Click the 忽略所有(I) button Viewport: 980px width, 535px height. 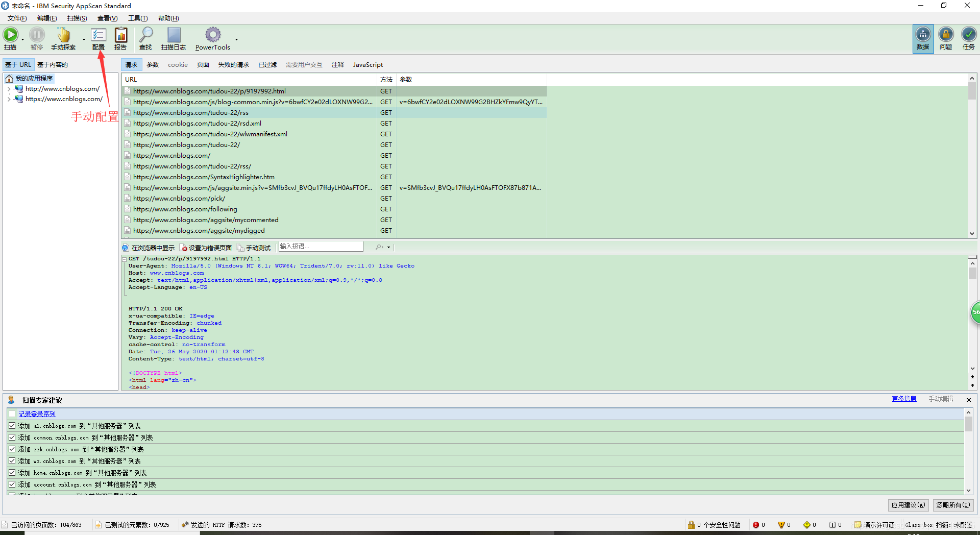(953, 505)
